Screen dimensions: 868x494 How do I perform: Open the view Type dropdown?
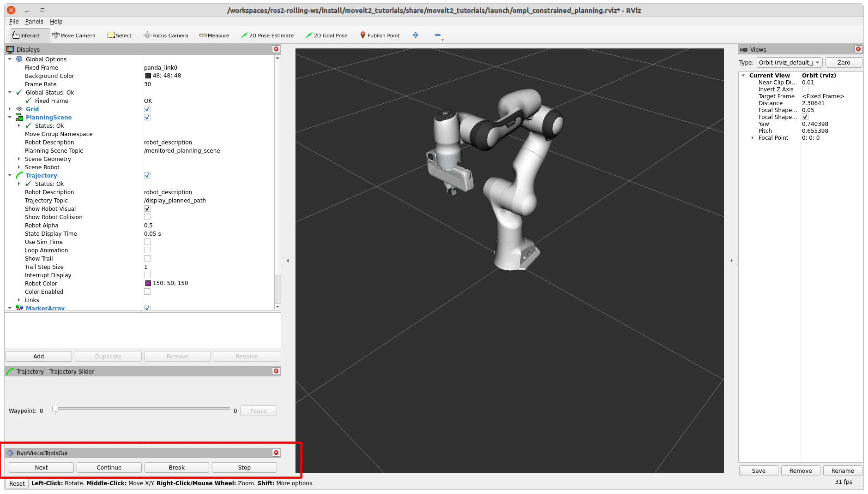789,63
